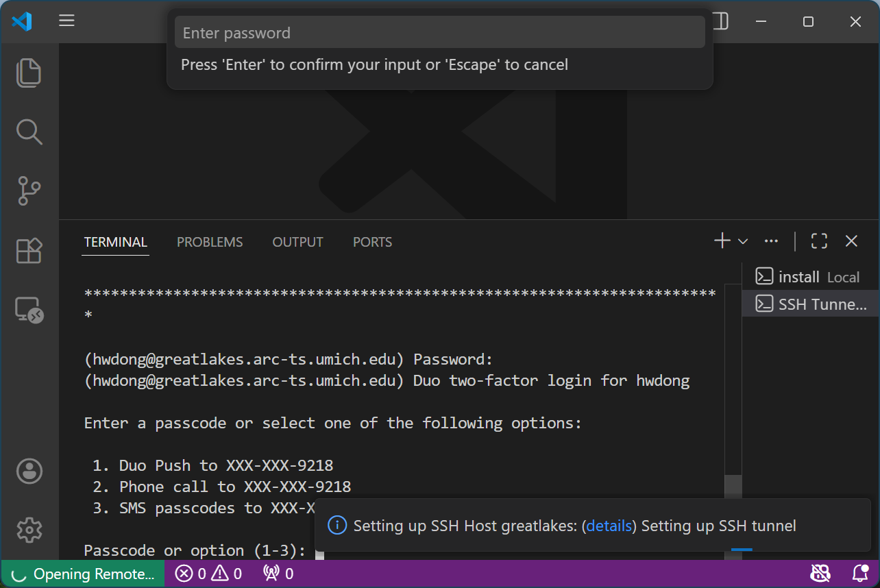The image size is (880, 588).
Task: Open the Remote Explorer view
Action: coord(29,310)
